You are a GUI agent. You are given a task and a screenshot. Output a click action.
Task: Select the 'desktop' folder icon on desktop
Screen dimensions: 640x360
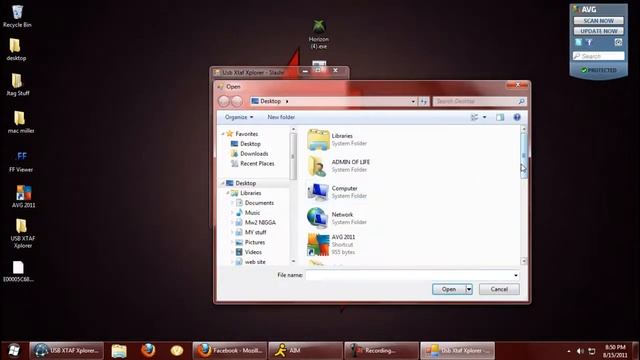[16, 46]
